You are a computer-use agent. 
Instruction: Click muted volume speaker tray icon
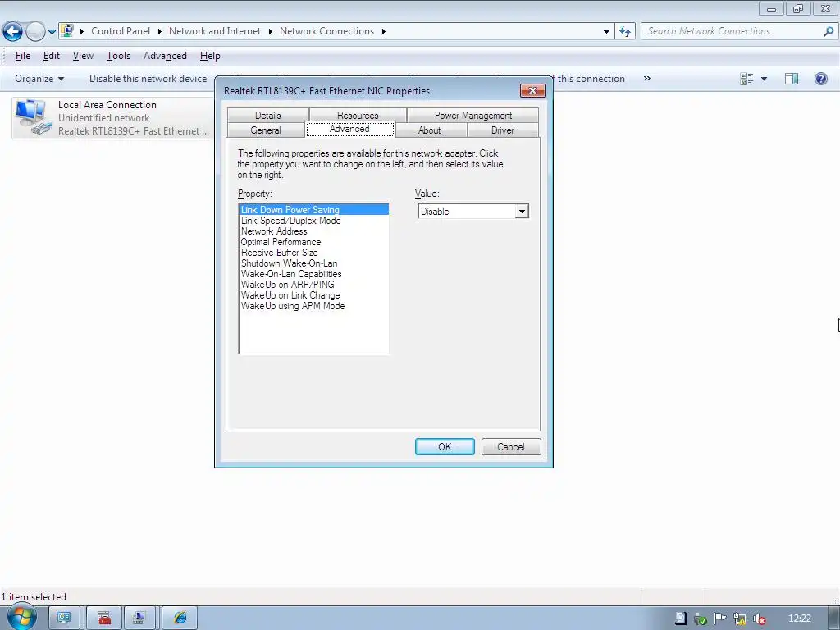[759, 619]
